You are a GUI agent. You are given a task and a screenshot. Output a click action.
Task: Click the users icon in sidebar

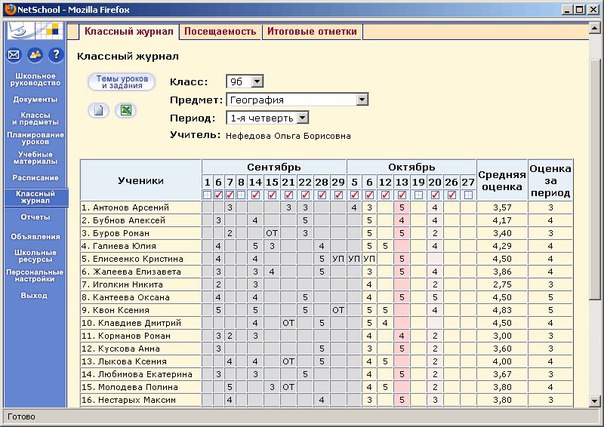34,54
